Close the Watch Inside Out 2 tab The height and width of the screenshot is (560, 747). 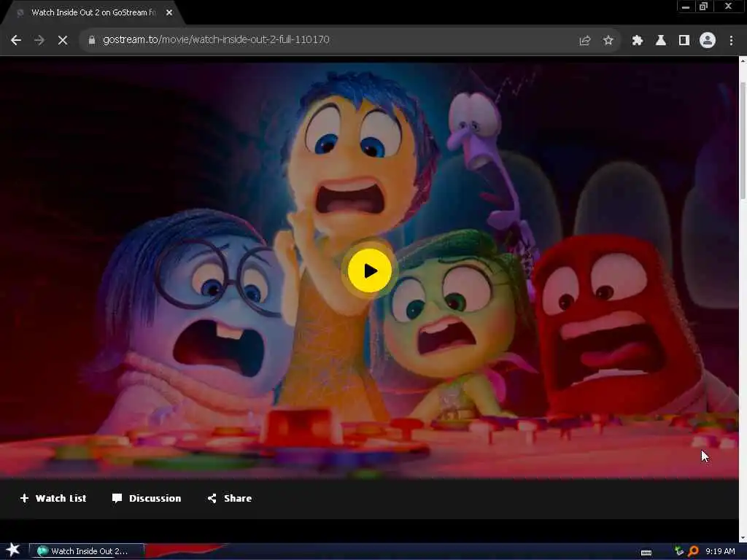click(169, 13)
